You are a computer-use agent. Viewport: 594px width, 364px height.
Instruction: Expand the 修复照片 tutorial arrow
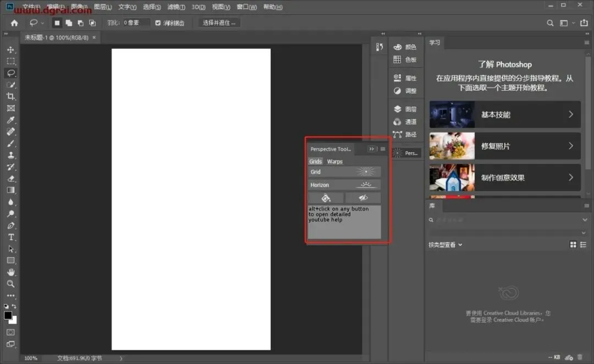tap(570, 146)
